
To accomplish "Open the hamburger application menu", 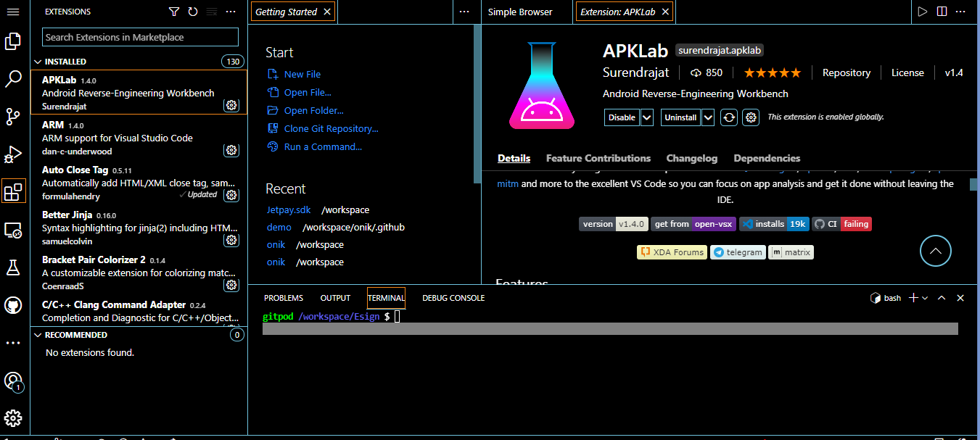I will click(13, 12).
